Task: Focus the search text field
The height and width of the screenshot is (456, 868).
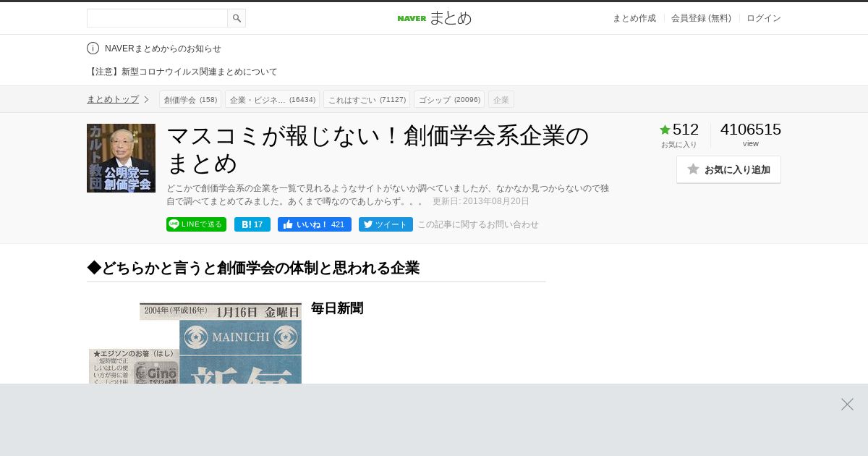Action: (157, 18)
